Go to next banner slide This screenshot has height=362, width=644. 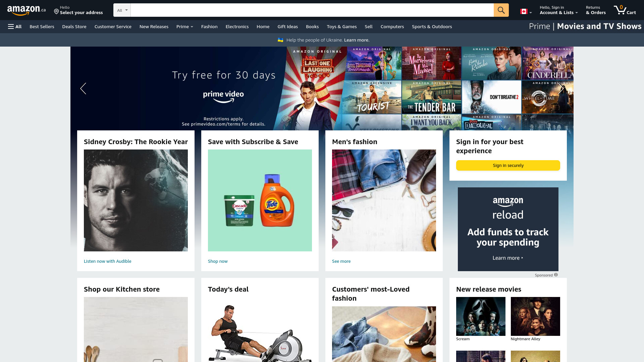tap(561, 88)
